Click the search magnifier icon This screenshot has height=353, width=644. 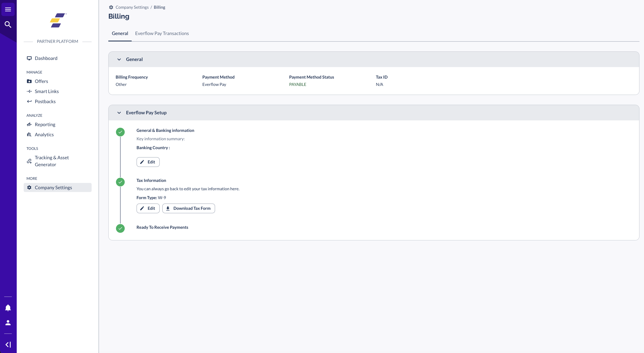[x=8, y=25]
